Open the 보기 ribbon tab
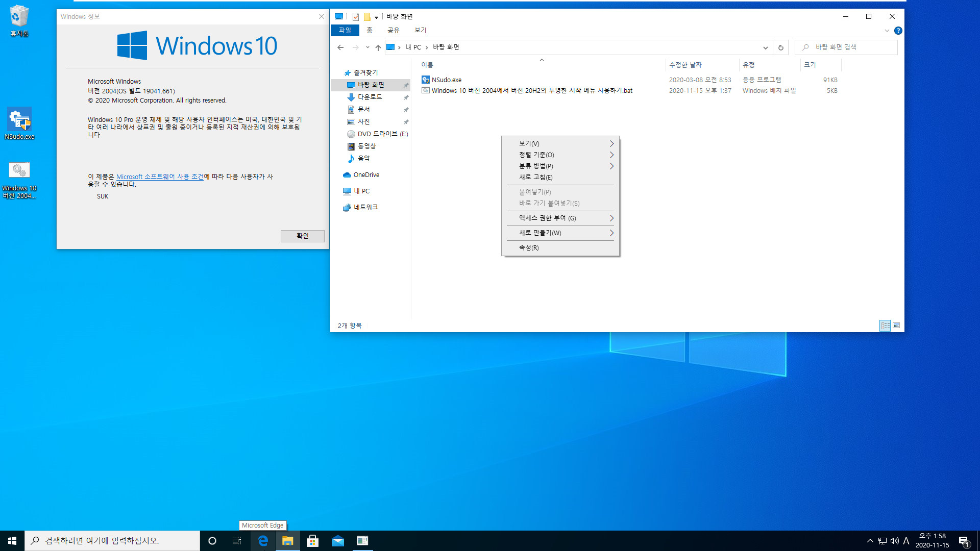This screenshot has height=551, width=980. tap(420, 31)
